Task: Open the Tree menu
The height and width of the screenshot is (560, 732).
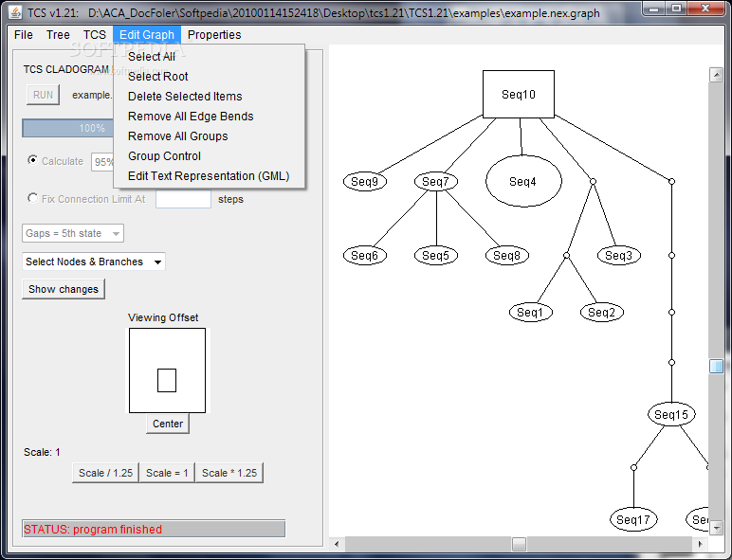Action: (x=58, y=35)
